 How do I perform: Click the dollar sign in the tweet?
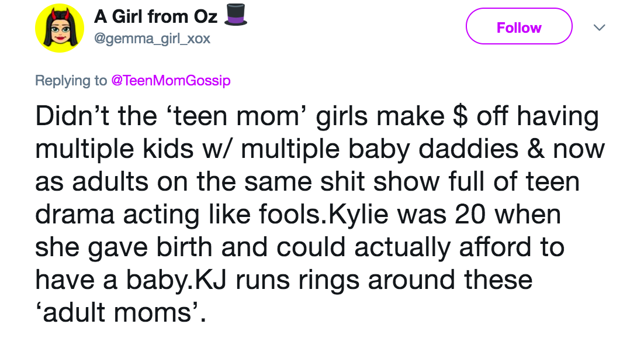(459, 115)
